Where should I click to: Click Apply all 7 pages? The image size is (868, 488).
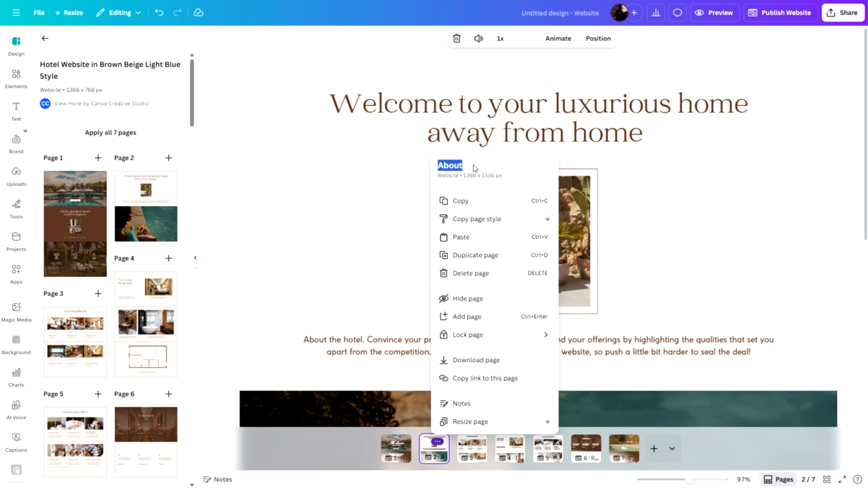point(110,133)
